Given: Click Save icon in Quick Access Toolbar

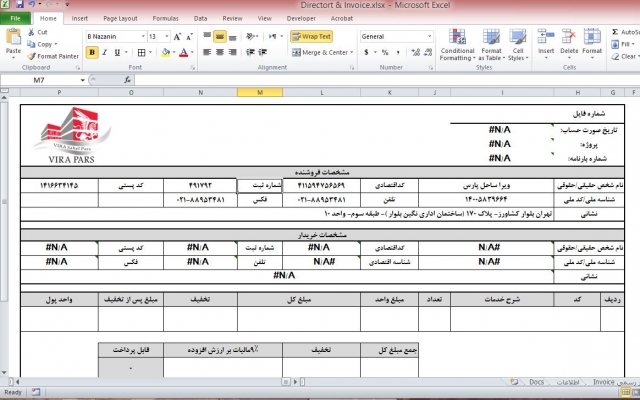Looking at the screenshot, I should tap(20, 5).
